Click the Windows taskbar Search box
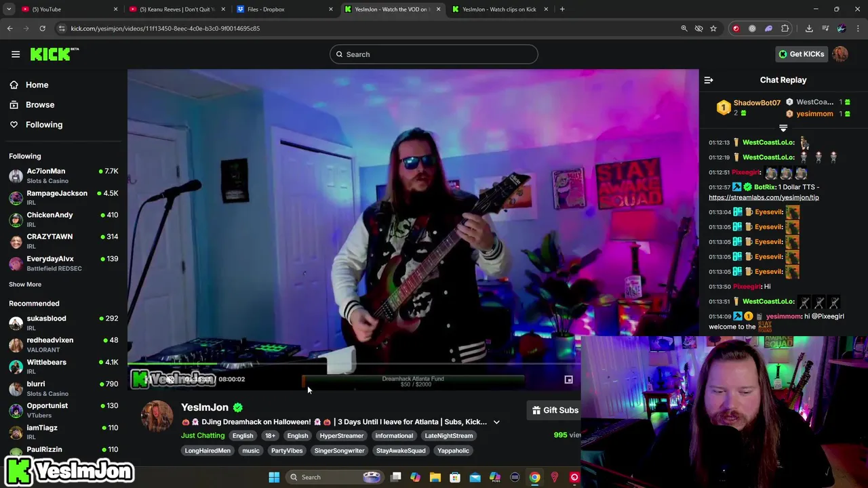This screenshot has height=488, width=868. [x=334, y=477]
